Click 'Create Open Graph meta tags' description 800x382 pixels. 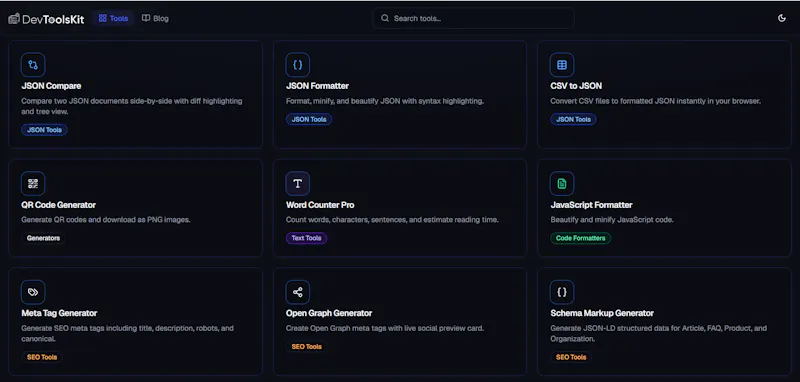click(x=385, y=328)
